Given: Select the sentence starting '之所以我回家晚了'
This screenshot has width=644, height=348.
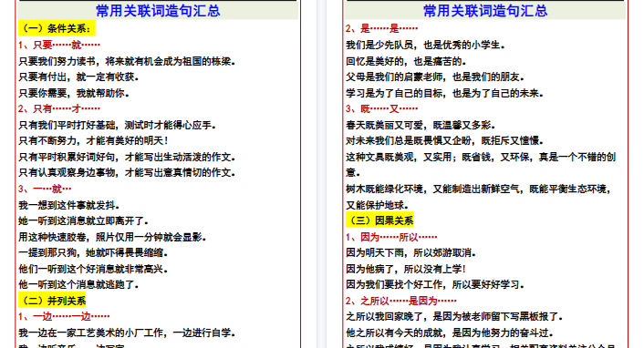Looking at the screenshot, I should (x=454, y=317).
